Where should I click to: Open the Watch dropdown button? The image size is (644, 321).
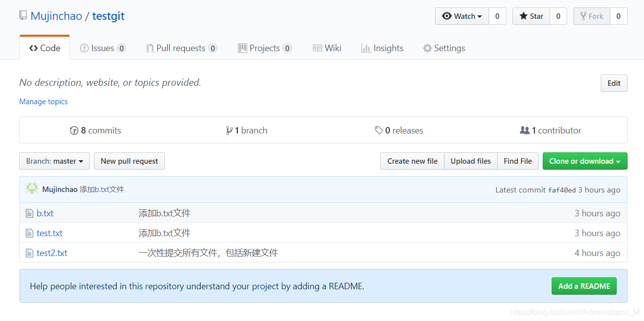pos(462,16)
